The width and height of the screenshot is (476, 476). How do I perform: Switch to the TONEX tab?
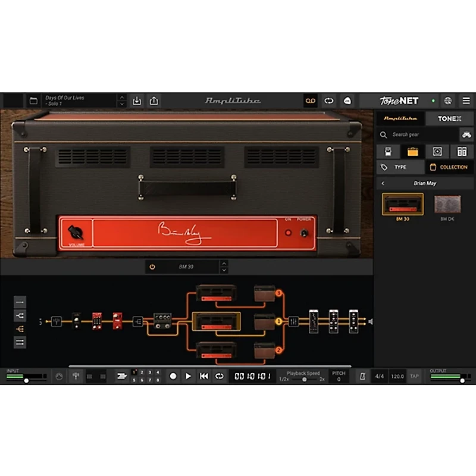click(x=449, y=118)
